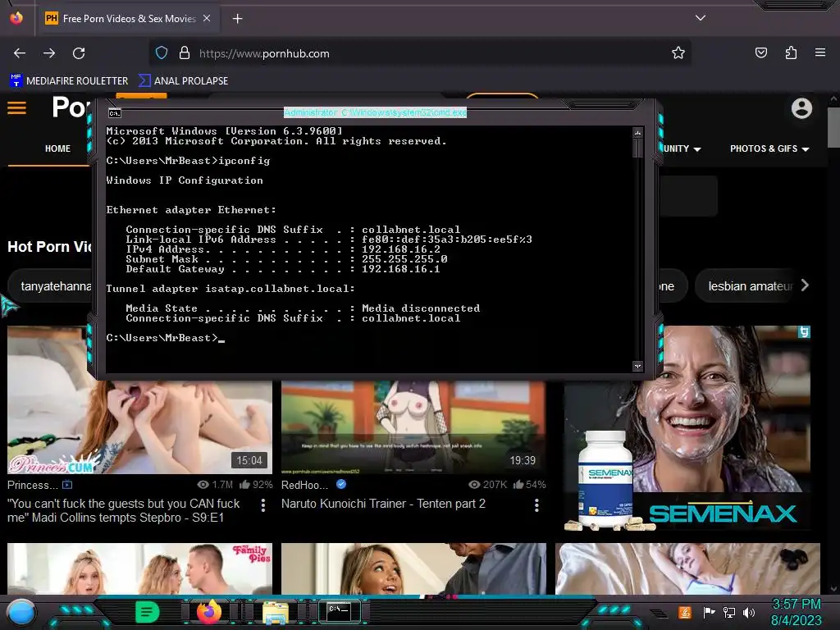The height and width of the screenshot is (630, 840).
Task: Open options menu for the Madi Collins video
Action: pyautogui.click(x=263, y=505)
